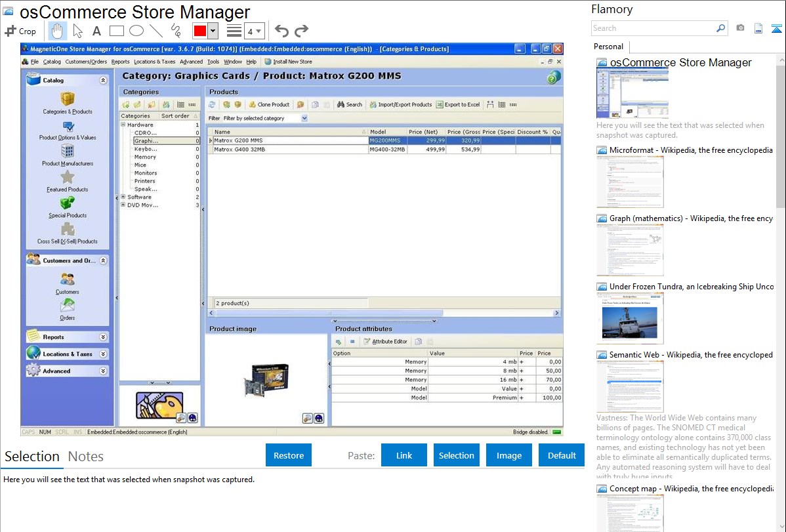Click the Flamory search field
The image size is (786, 532).
(x=653, y=28)
